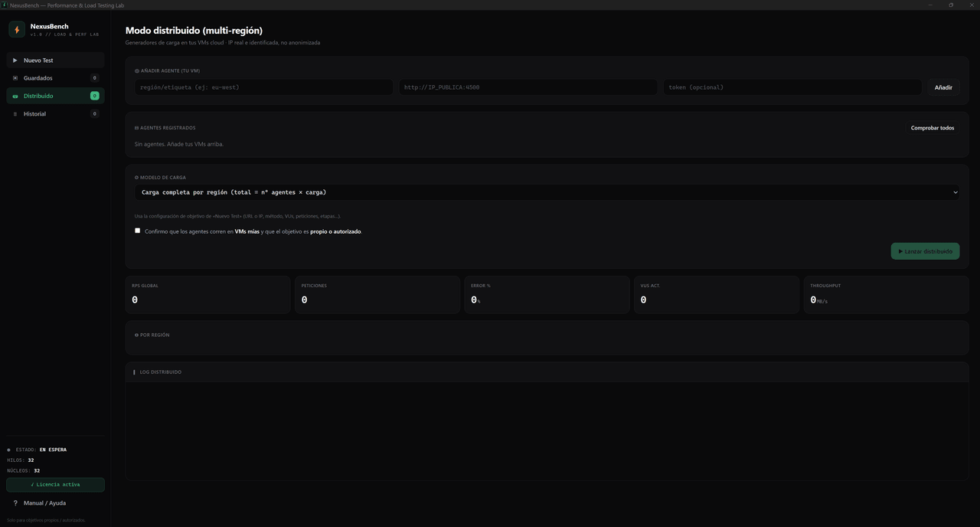Image resolution: width=980 pixels, height=527 pixels.
Task: Click the text 'Sin agentes. Añade tus VMs arriba.'
Action: pos(179,144)
